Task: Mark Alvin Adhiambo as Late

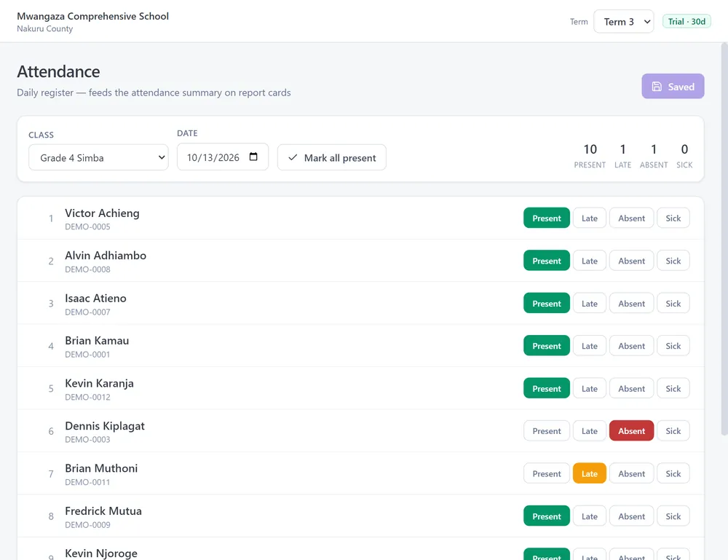Action: (589, 261)
